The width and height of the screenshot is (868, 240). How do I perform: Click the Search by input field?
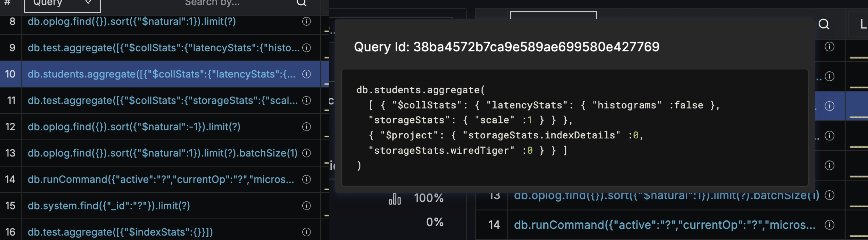pyautogui.click(x=213, y=3)
